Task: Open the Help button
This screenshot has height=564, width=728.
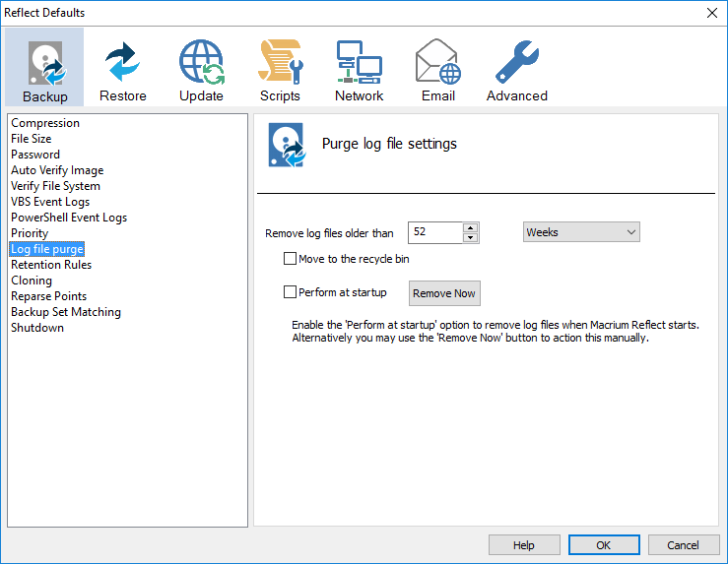Action: (x=524, y=545)
